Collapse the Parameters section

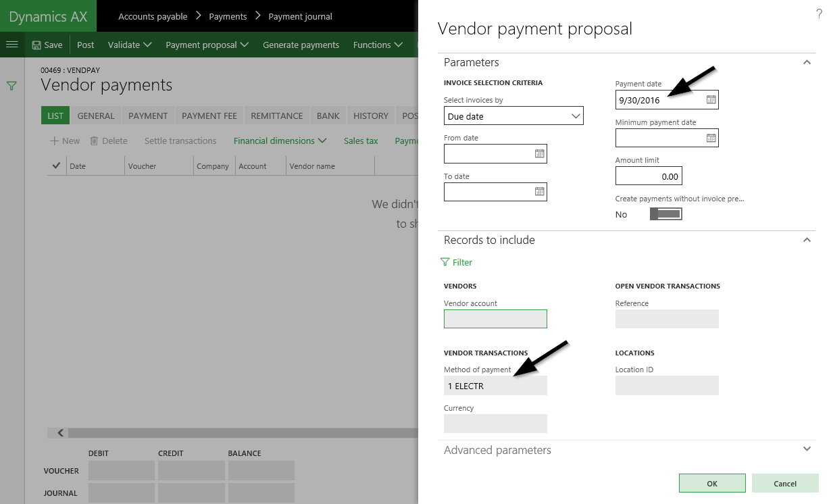coord(806,62)
